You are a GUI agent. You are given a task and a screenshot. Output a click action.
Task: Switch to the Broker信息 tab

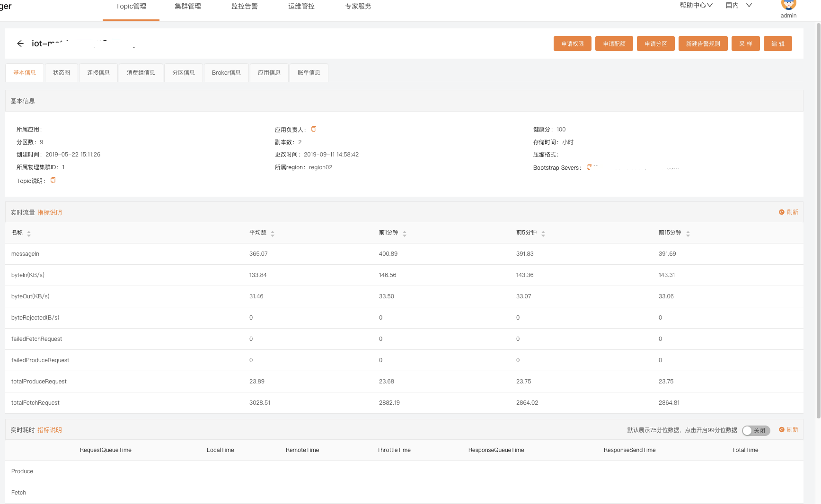click(x=226, y=73)
